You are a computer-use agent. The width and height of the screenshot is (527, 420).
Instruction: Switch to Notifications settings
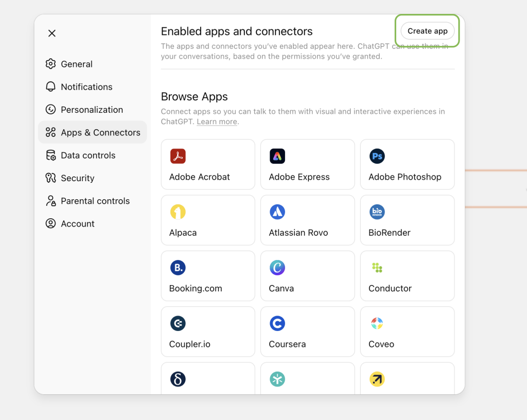pos(86,87)
